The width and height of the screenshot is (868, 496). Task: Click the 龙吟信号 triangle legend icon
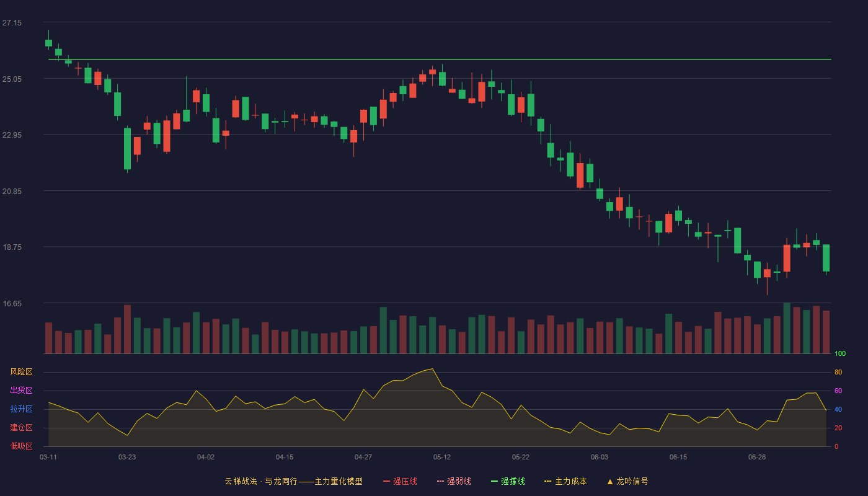coord(610,481)
